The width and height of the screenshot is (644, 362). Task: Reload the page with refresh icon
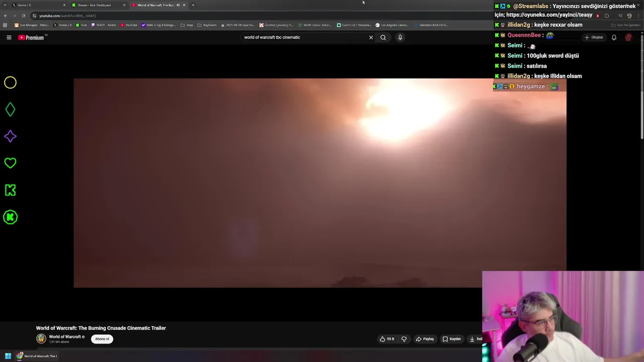pyautogui.click(x=23, y=16)
